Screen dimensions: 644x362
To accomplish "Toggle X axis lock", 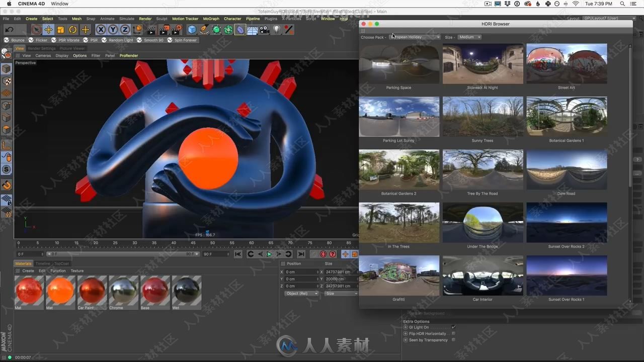I will 101,30.
